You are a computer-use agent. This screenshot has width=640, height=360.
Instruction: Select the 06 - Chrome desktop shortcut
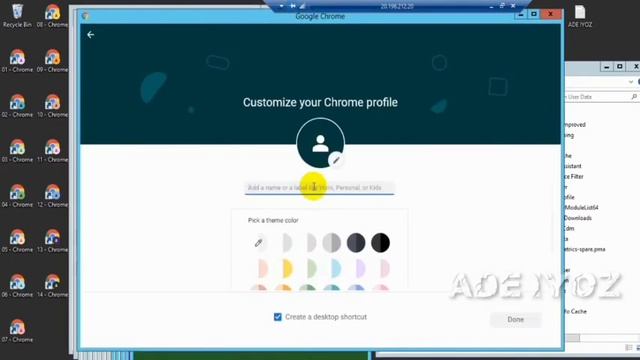click(17, 285)
